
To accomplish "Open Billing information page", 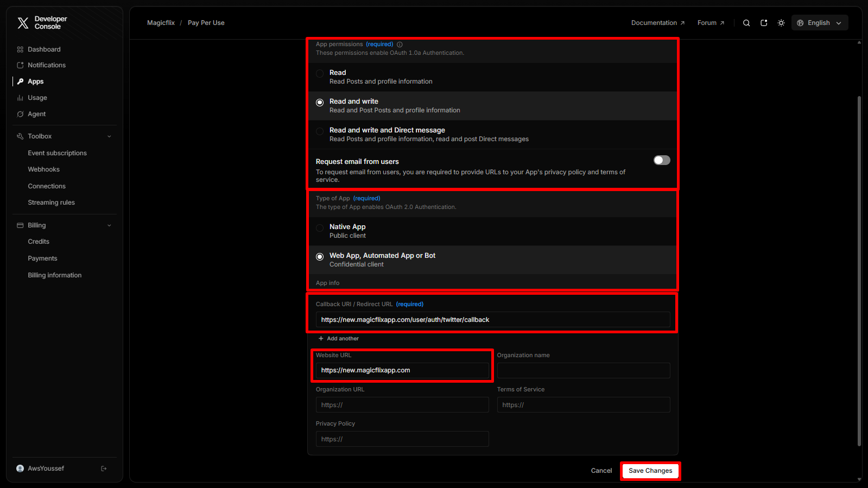I will coord(55,275).
